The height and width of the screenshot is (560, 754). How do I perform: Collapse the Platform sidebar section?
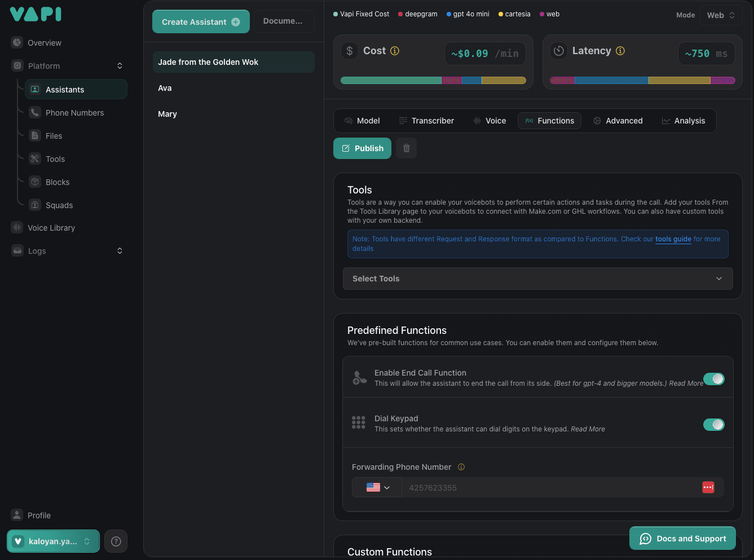click(x=120, y=66)
